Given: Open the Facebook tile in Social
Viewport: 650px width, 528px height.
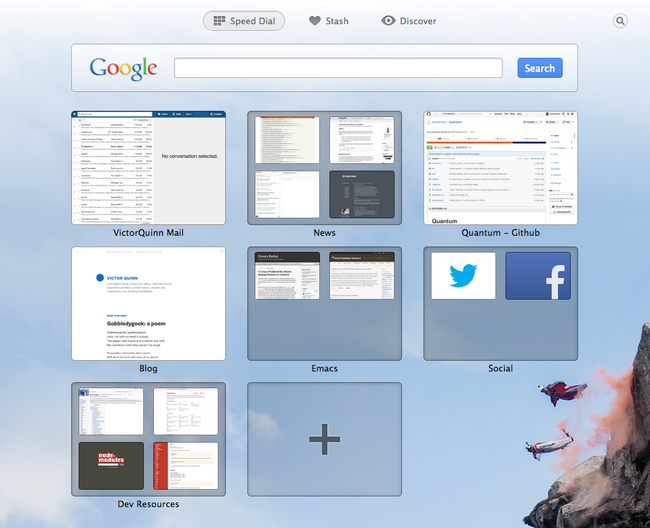Looking at the screenshot, I should click(x=538, y=275).
